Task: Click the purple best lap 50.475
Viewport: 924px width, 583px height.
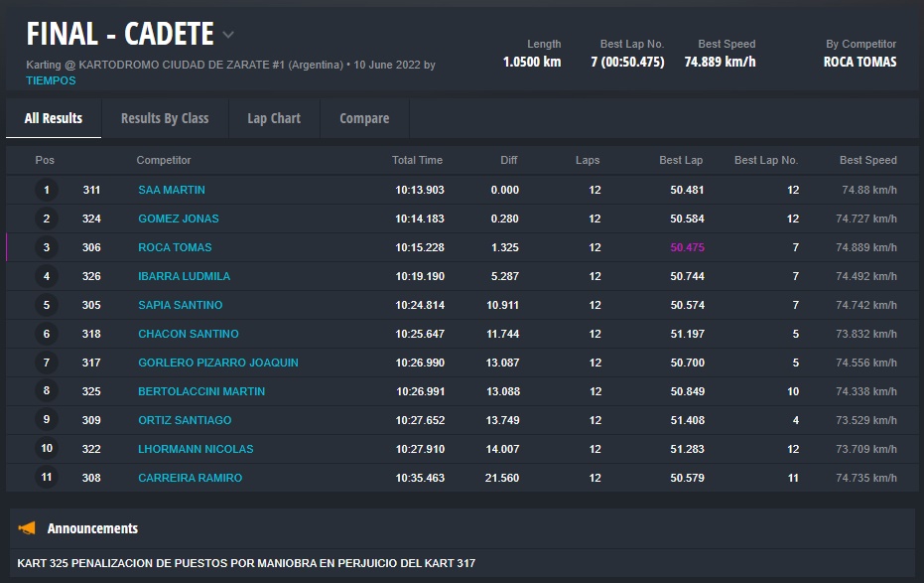Action: (687, 247)
